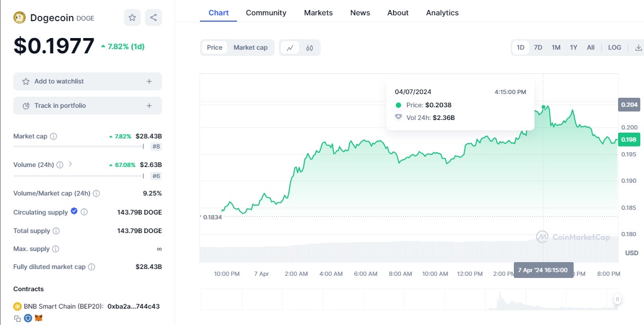Click the Circulating supply verified badge

coord(74,211)
